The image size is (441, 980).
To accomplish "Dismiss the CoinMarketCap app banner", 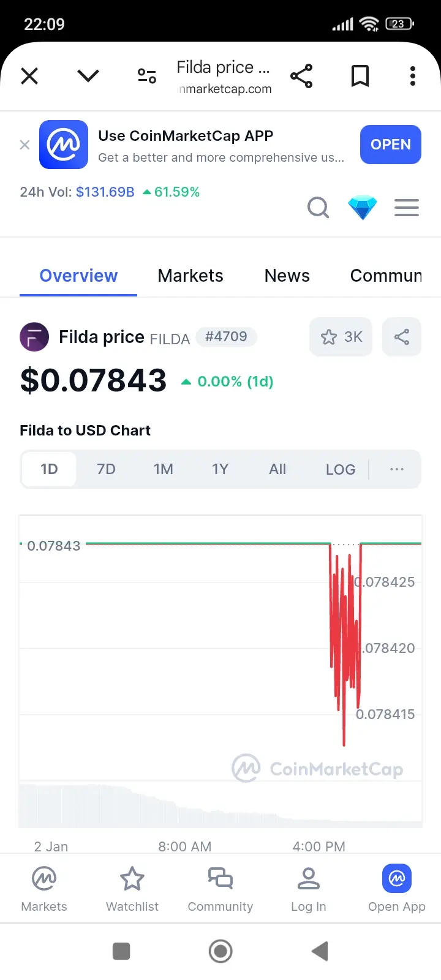I will click(x=24, y=145).
